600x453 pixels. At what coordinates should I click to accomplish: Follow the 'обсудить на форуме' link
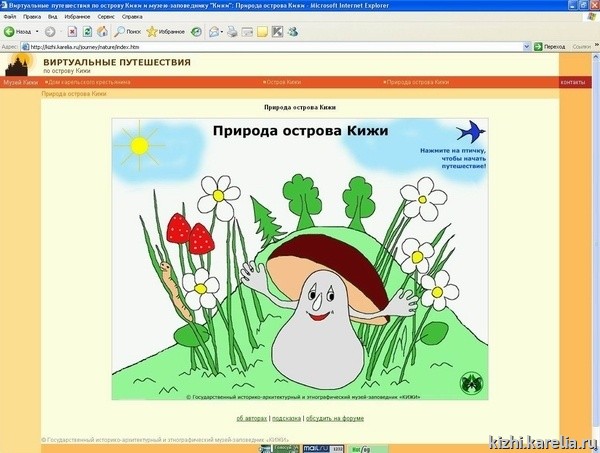click(335, 418)
